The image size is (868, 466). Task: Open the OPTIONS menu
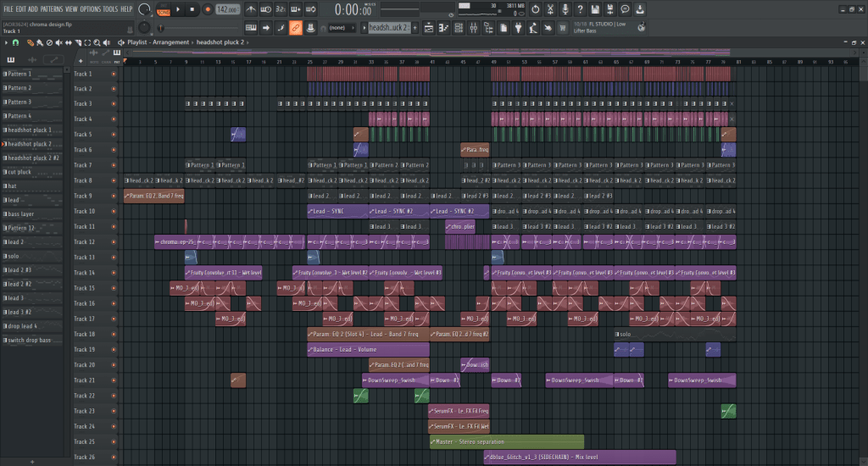(x=90, y=8)
